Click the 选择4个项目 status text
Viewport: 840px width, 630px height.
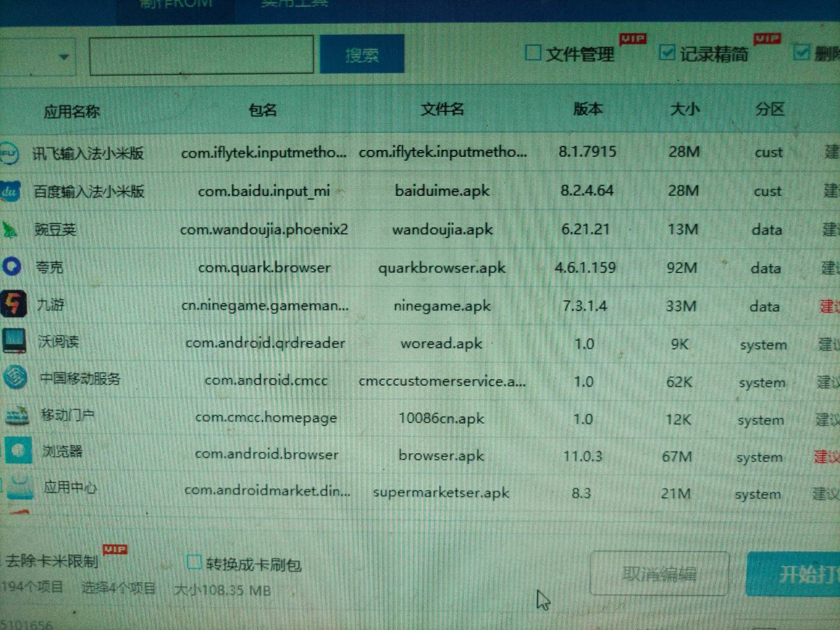coord(119,587)
